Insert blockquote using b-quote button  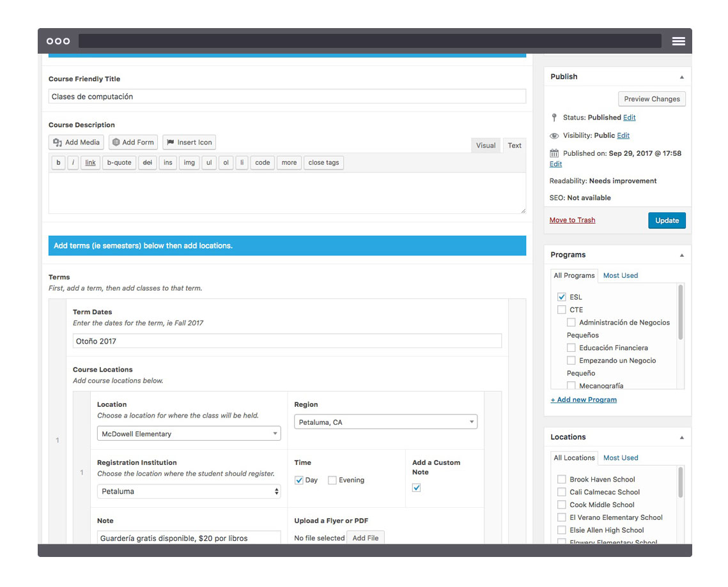119,163
